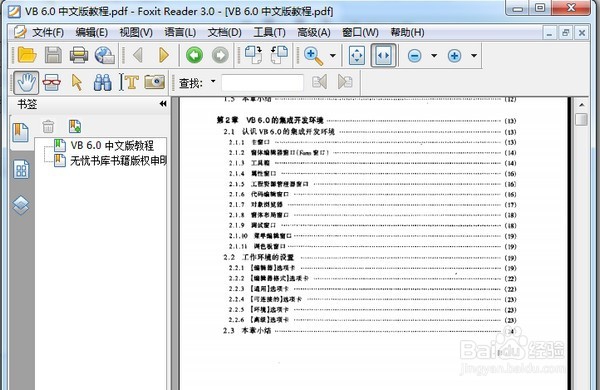Close the document sub-window
Screen dimensions: 600x390
(x=582, y=33)
